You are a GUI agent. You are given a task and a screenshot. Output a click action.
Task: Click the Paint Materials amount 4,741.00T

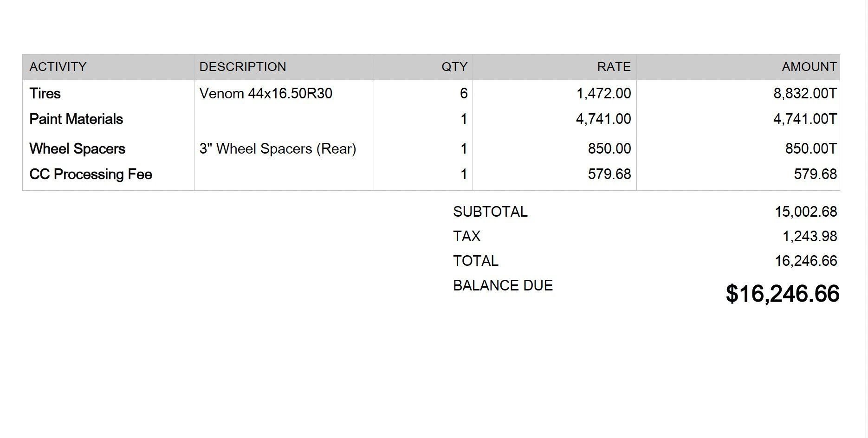point(805,119)
